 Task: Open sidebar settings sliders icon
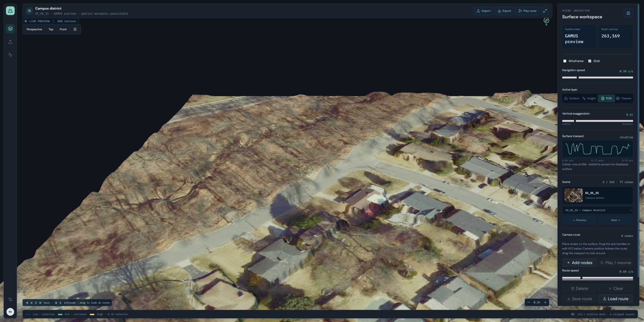point(10,299)
